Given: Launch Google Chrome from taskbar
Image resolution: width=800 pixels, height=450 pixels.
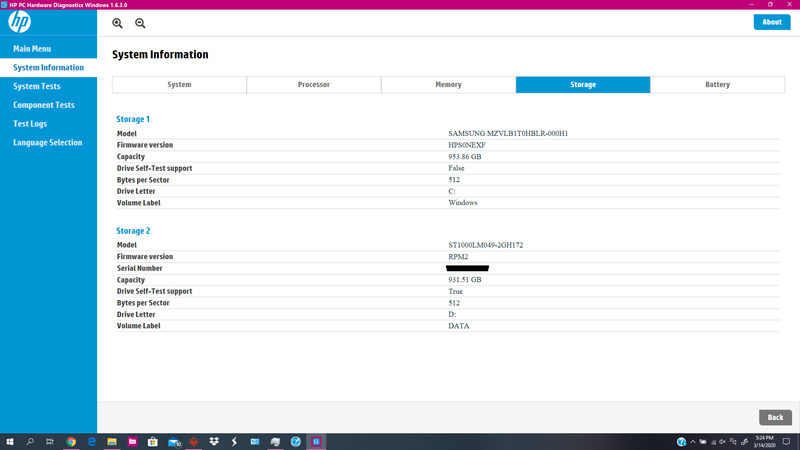Looking at the screenshot, I should 71,442.
